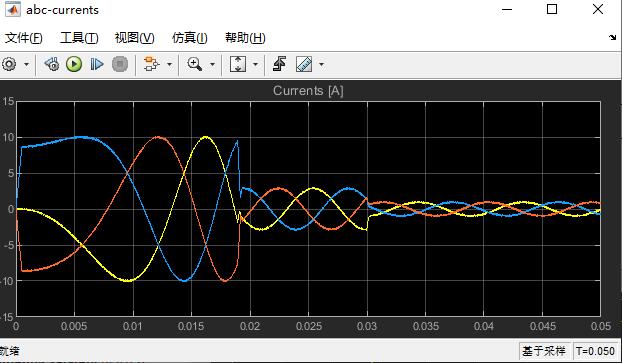
Task: Click the Scale axes limits icon
Action: click(238, 64)
